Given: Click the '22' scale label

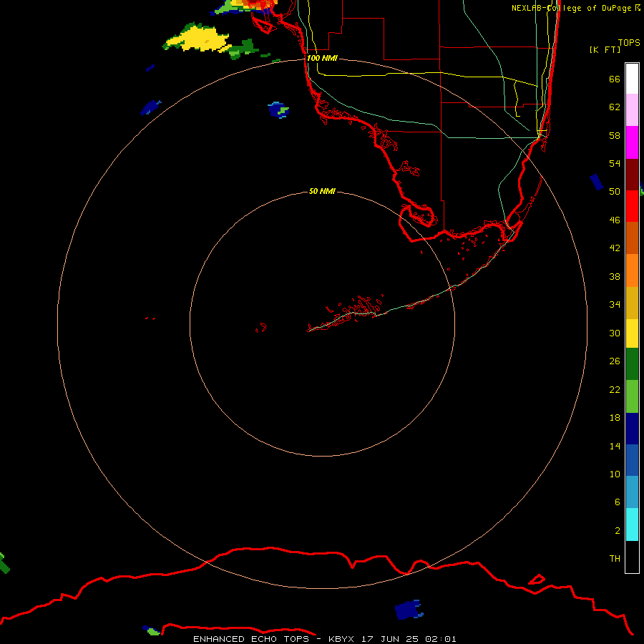Looking at the screenshot, I should (x=615, y=390).
